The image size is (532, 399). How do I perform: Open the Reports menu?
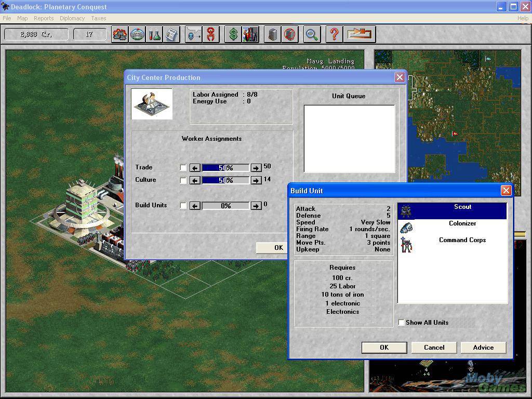(x=44, y=18)
